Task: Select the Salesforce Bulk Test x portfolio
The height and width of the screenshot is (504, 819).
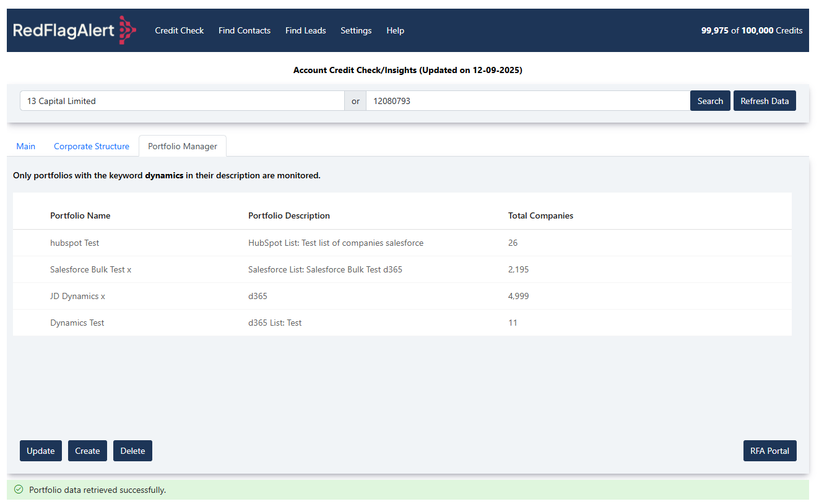Action: (402, 269)
